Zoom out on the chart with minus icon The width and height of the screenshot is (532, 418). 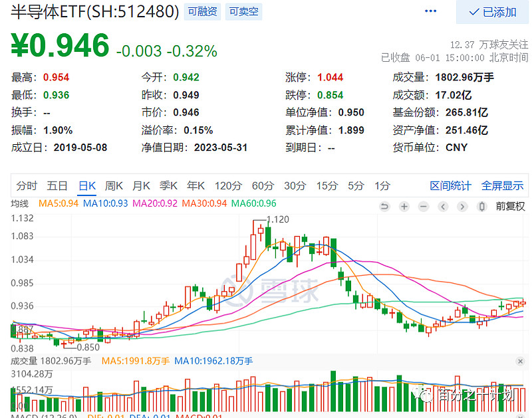click(423, 207)
